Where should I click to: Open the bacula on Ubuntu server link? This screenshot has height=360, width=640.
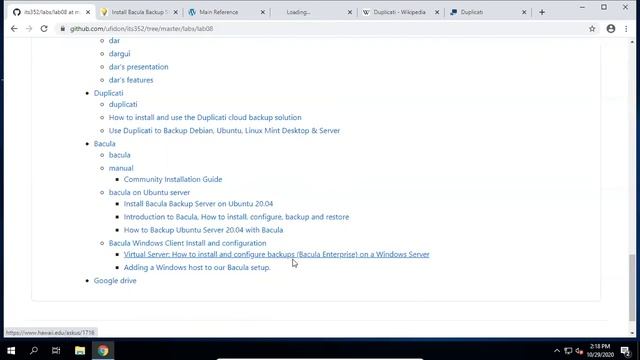[149, 192]
